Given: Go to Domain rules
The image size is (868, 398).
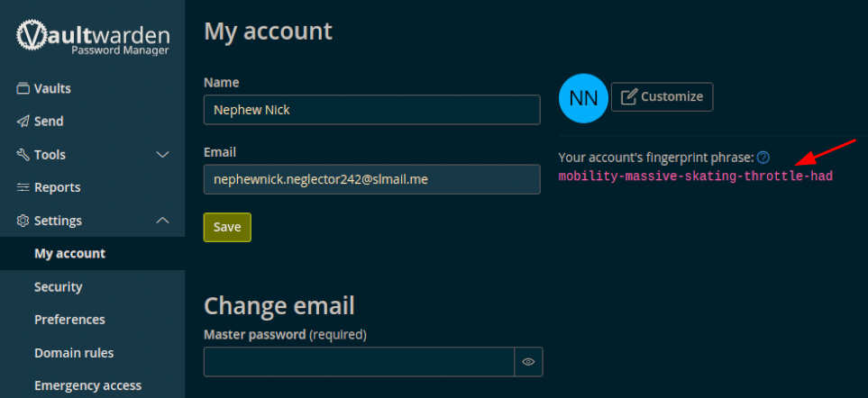Looking at the screenshot, I should click(74, 353).
